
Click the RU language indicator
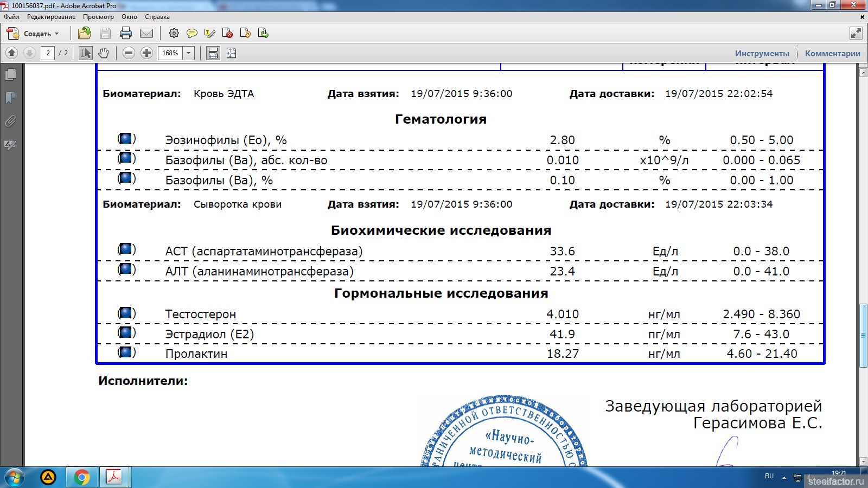pos(769,476)
